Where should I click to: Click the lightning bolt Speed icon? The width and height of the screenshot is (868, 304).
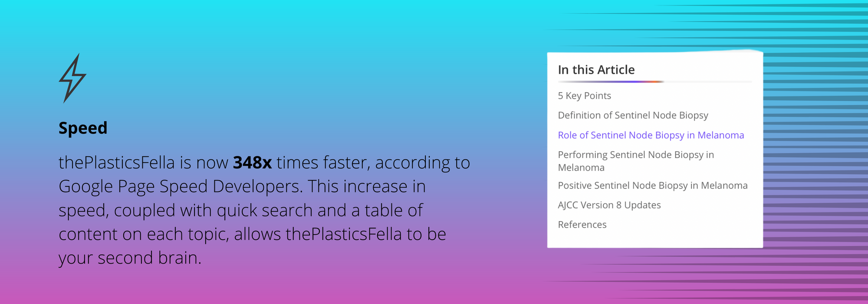(72, 78)
